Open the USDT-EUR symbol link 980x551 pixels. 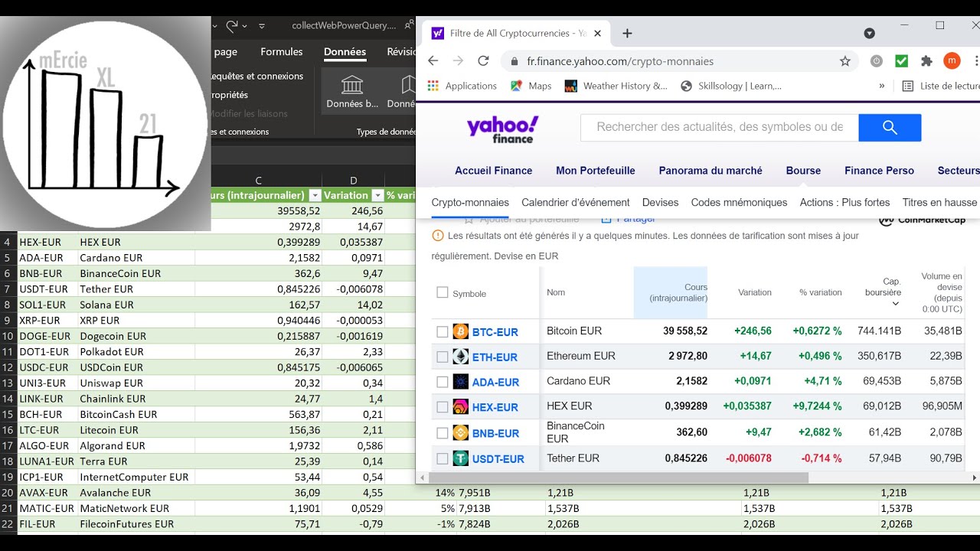498,459
